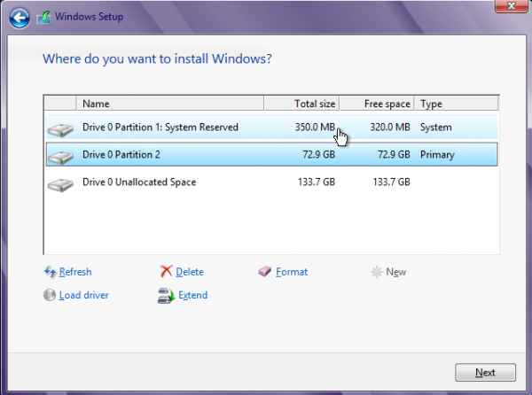Click the System Reserved partition drive icon
The height and width of the screenshot is (395, 532).
60,130
